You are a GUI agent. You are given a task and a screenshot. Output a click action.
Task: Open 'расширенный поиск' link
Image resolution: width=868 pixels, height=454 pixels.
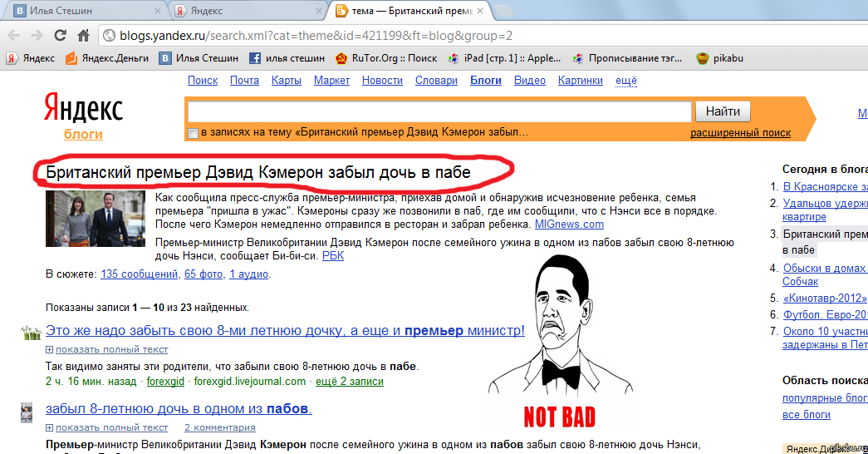pyautogui.click(x=740, y=133)
